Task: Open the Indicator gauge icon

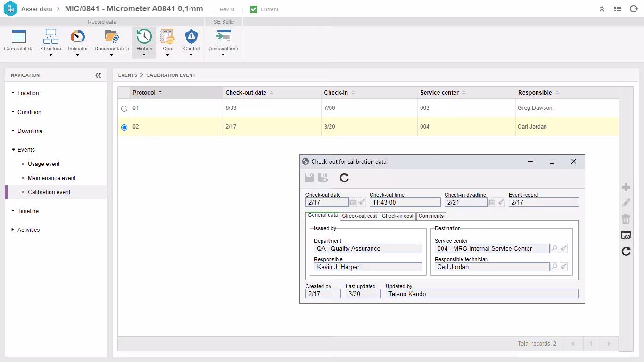Action: pyautogui.click(x=78, y=37)
